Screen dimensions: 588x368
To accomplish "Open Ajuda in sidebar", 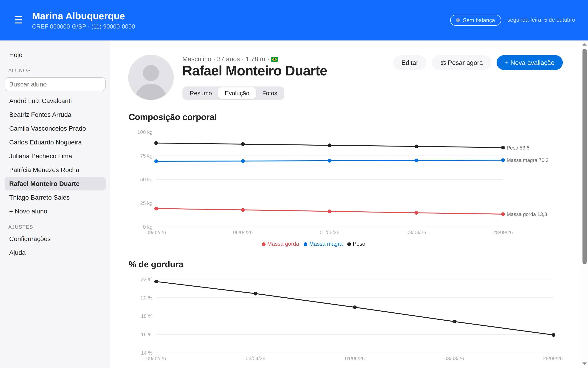I will [x=55, y=253].
